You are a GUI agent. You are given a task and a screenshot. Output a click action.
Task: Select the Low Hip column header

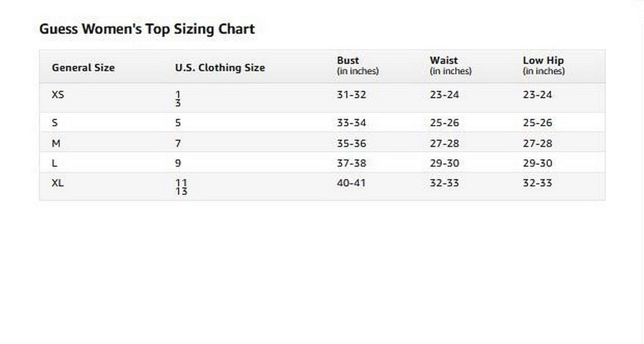coord(543,60)
